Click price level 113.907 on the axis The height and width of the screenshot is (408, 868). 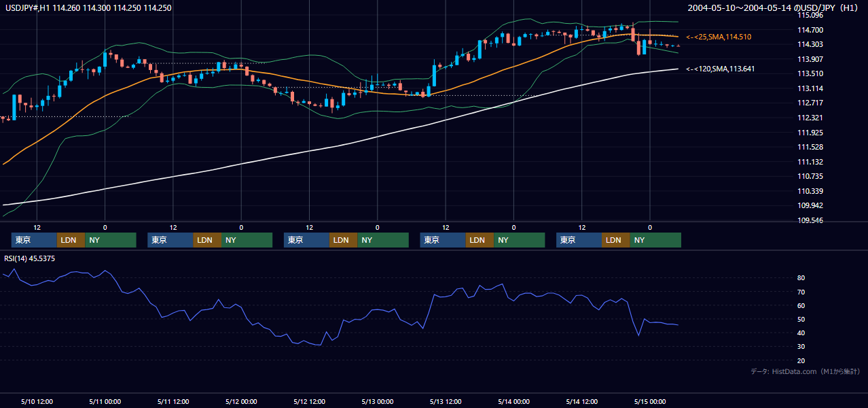(x=810, y=59)
